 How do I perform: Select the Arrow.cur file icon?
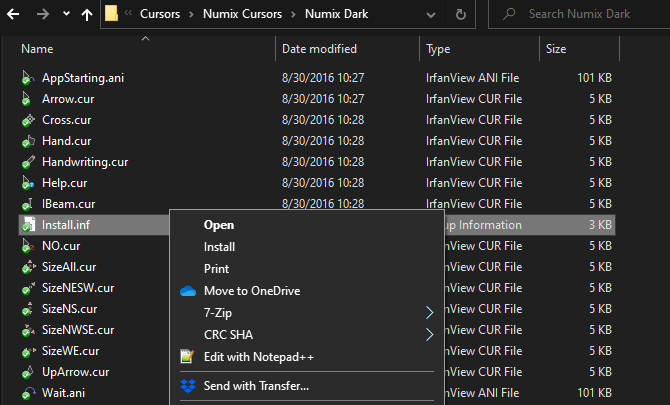pos(26,99)
